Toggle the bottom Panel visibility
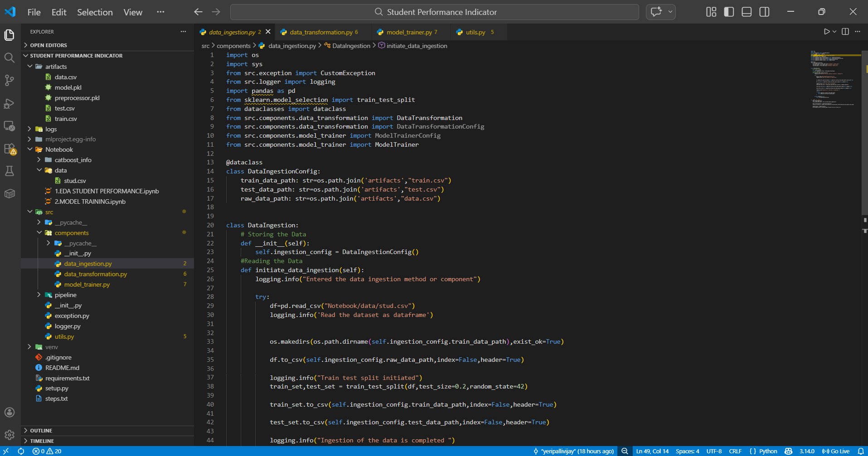 [x=747, y=12]
